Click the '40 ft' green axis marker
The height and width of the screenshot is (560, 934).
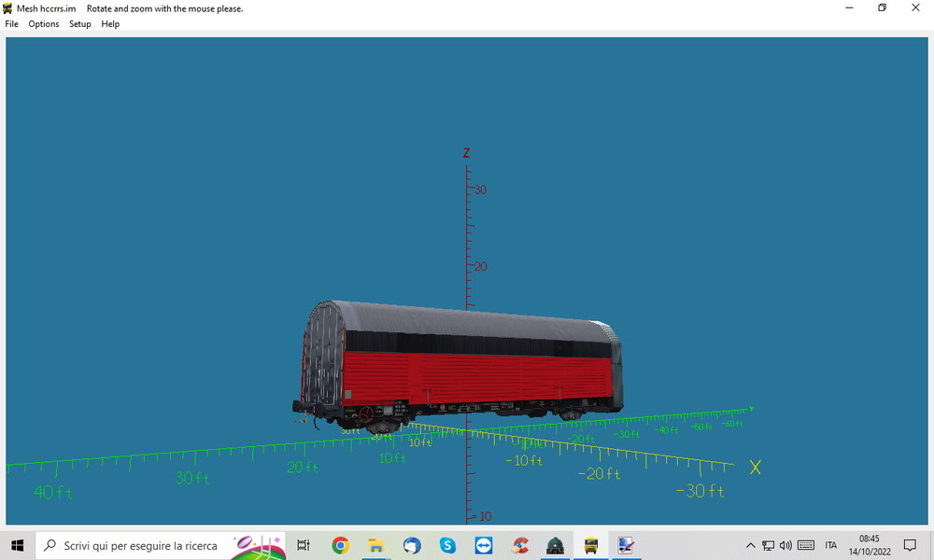click(x=53, y=492)
